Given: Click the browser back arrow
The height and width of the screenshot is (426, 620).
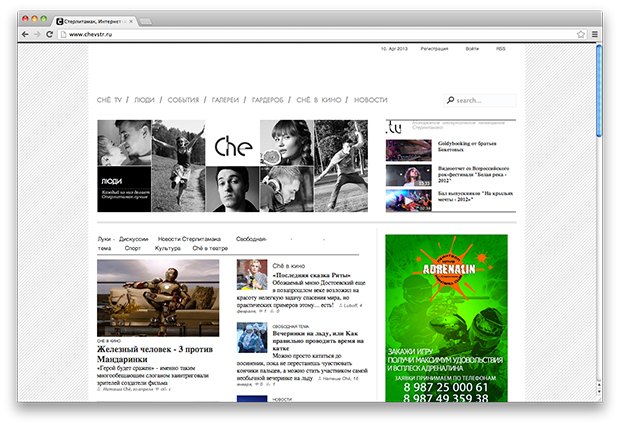Looking at the screenshot, I should point(25,34).
